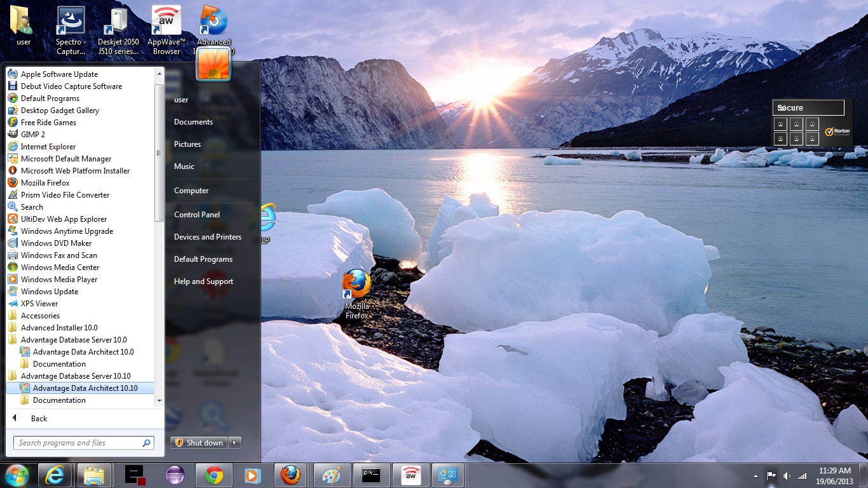This screenshot has height=488, width=868.
Task: Collapse the Advantage Database Server 10.0 folder
Action: (73, 340)
